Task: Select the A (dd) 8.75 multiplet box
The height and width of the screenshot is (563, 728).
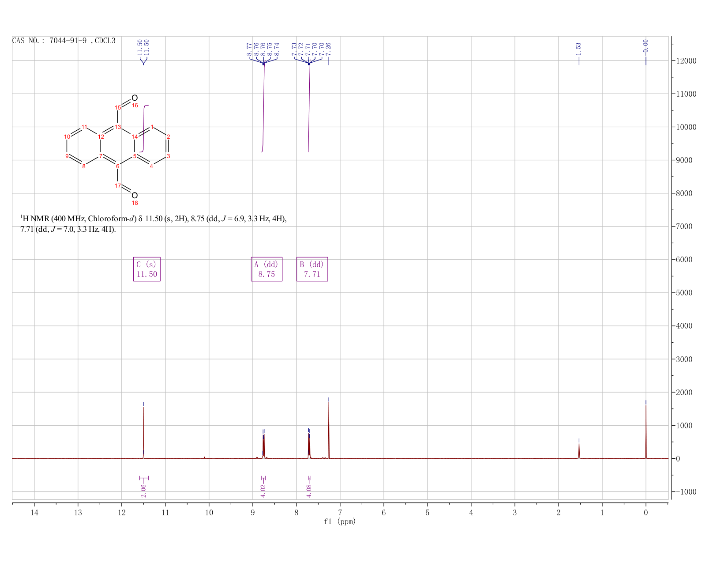Action: (x=266, y=269)
